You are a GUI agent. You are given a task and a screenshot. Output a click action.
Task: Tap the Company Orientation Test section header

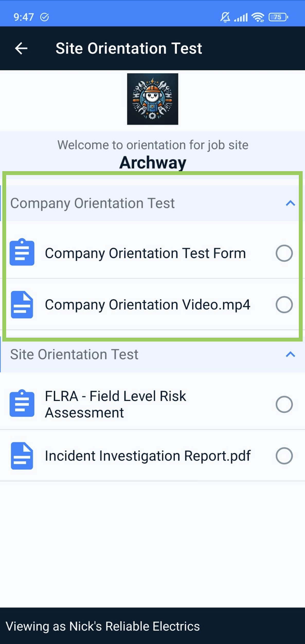[x=93, y=203]
